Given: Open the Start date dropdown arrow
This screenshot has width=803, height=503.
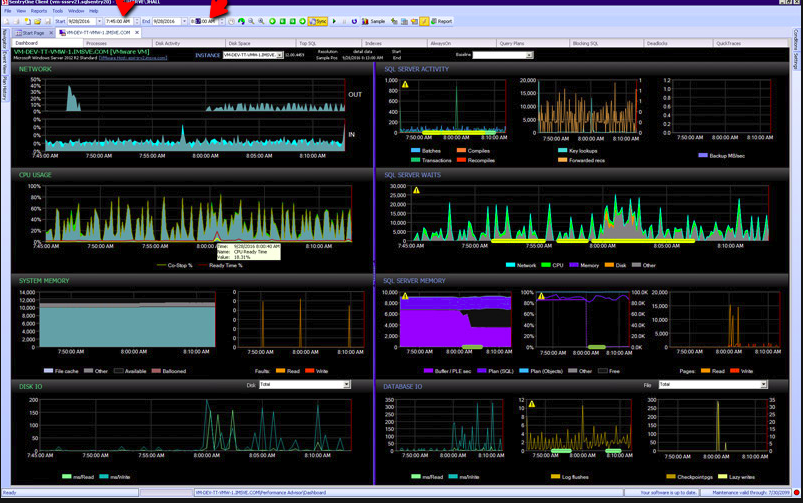Looking at the screenshot, I should (99, 22).
